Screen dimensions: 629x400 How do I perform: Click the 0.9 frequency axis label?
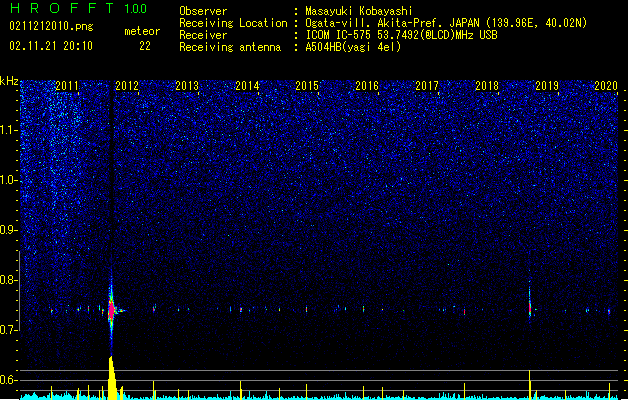tap(9, 230)
